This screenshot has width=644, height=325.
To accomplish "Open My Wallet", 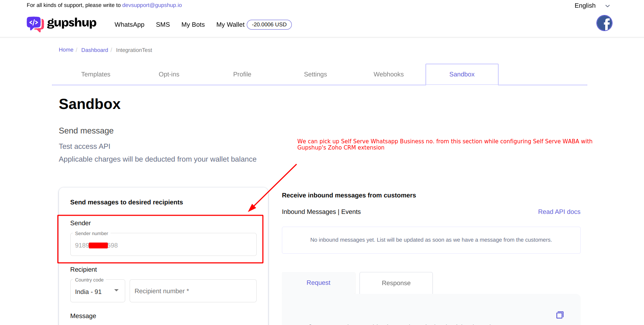I will tap(230, 24).
